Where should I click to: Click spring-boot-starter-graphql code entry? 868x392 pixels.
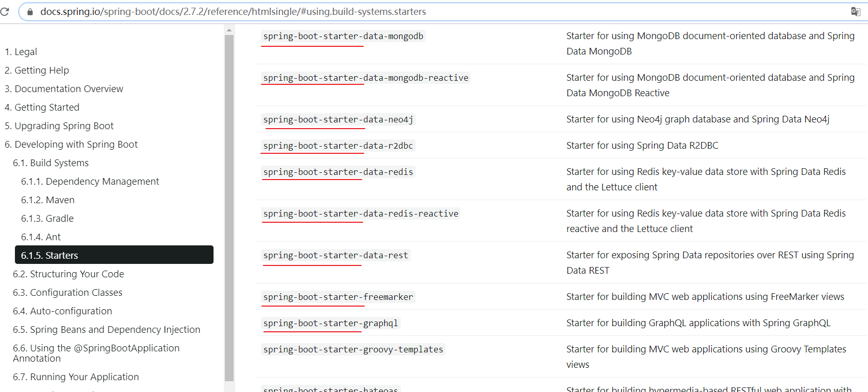331,323
